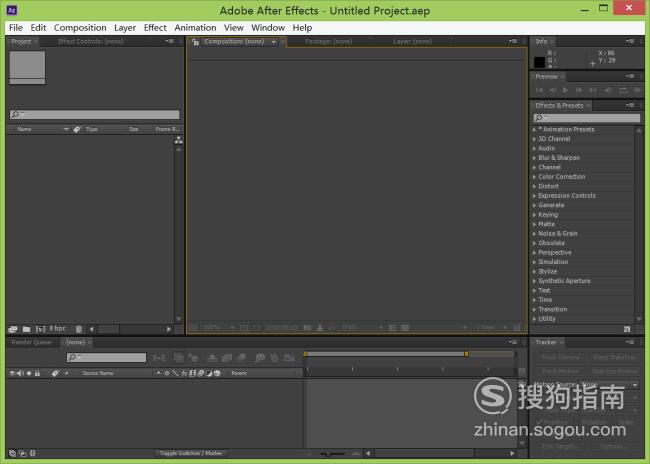Screen dimensions: 650x464
Task: Create a new composition from Project panel footer
Action: pos(40,329)
